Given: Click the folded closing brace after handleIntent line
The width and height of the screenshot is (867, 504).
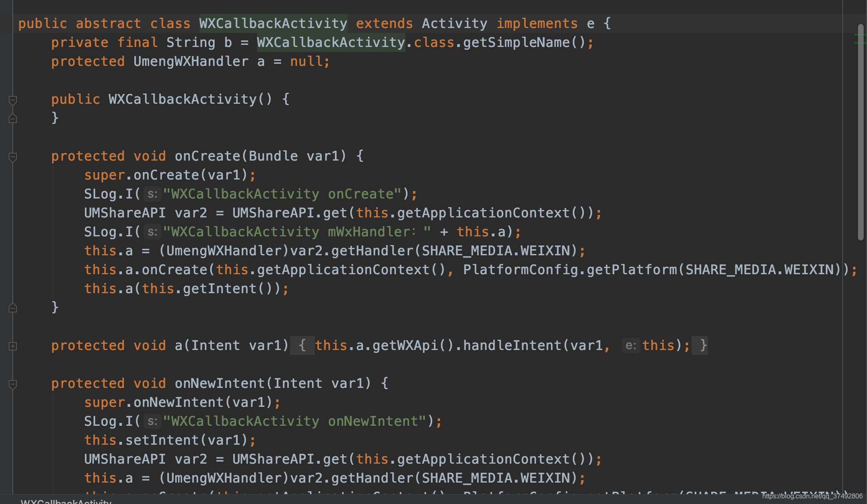Looking at the screenshot, I should tap(700, 345).
